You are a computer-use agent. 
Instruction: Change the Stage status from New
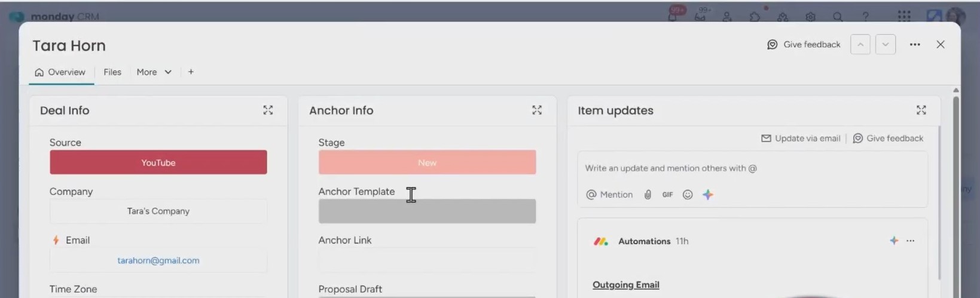[x=427, y=162]
